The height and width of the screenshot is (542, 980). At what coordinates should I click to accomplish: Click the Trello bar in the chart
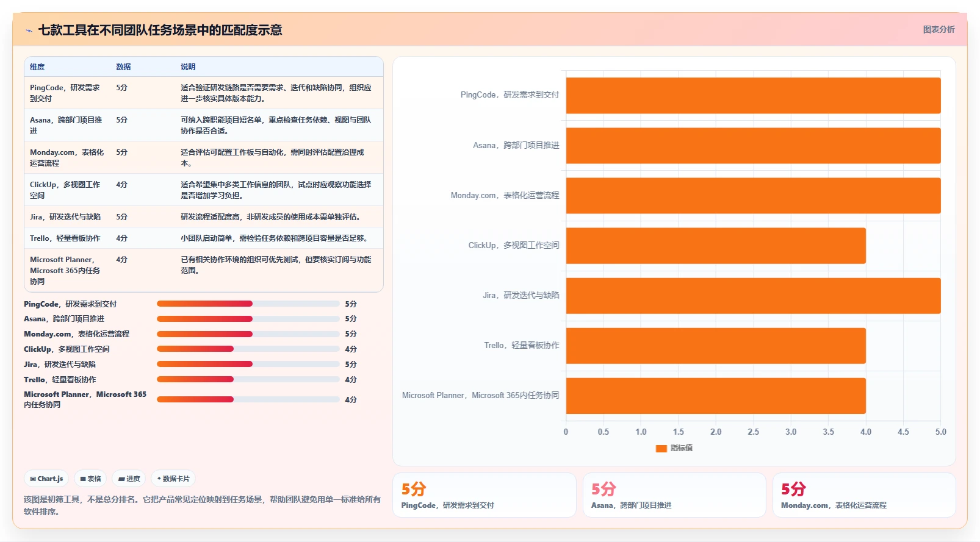pyautogui.click(x=716, y=346)
